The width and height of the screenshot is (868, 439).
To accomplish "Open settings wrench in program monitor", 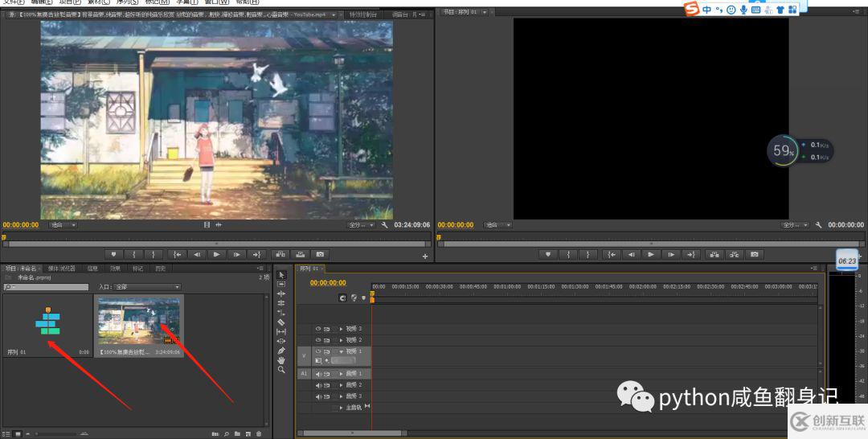I will pyautogui.click(x=817, y=225).
